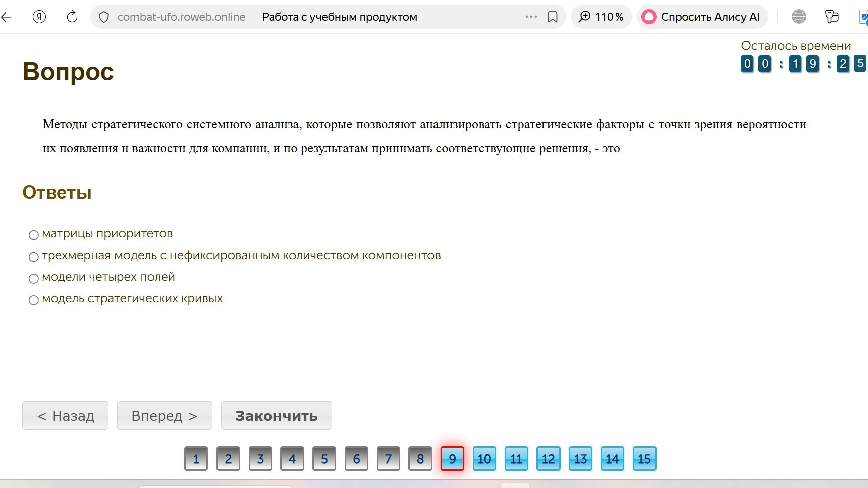Bookmark the page with bookmark icon
The width and height of the screenshot is (868, 488).
click(x=553, y=17)
